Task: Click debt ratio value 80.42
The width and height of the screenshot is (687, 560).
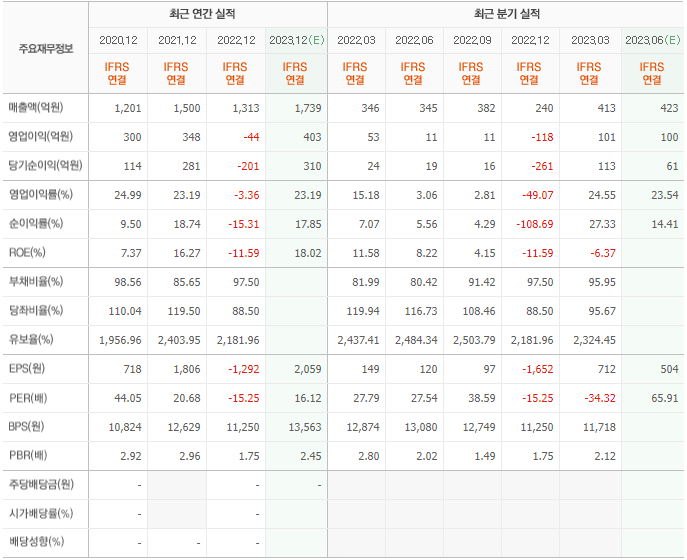Action: [424, 282]
